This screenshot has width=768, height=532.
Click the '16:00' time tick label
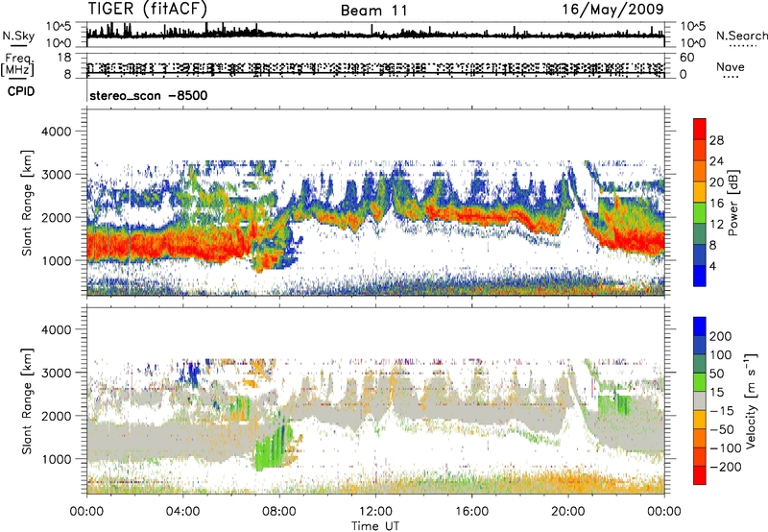tap(471, 512)
